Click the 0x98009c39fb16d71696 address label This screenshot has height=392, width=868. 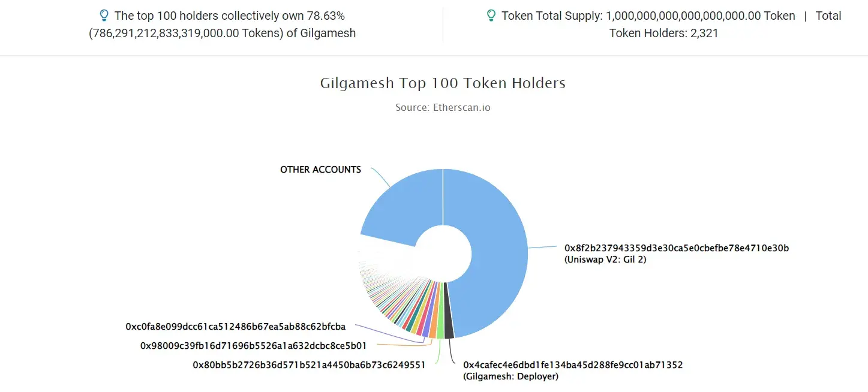point(253,346)
